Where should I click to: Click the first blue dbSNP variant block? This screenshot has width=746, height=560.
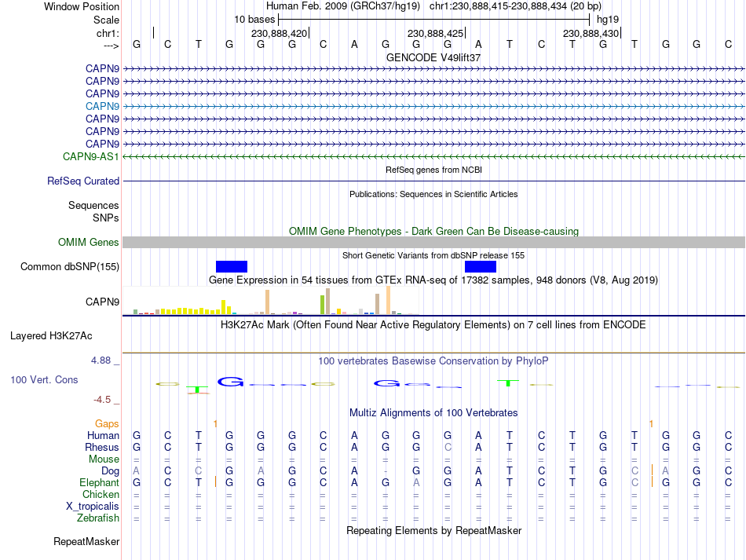231,266
